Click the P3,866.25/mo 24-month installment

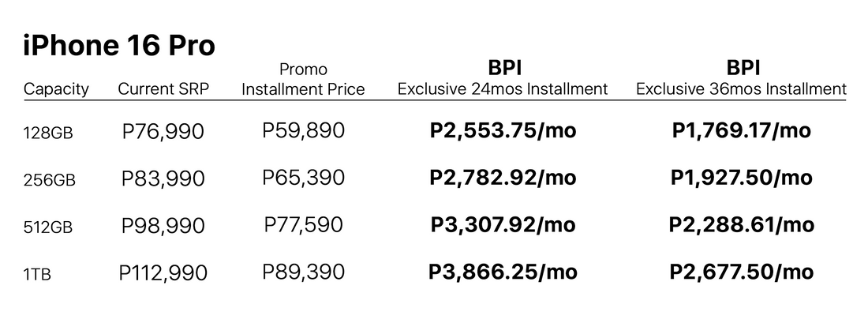503,273
